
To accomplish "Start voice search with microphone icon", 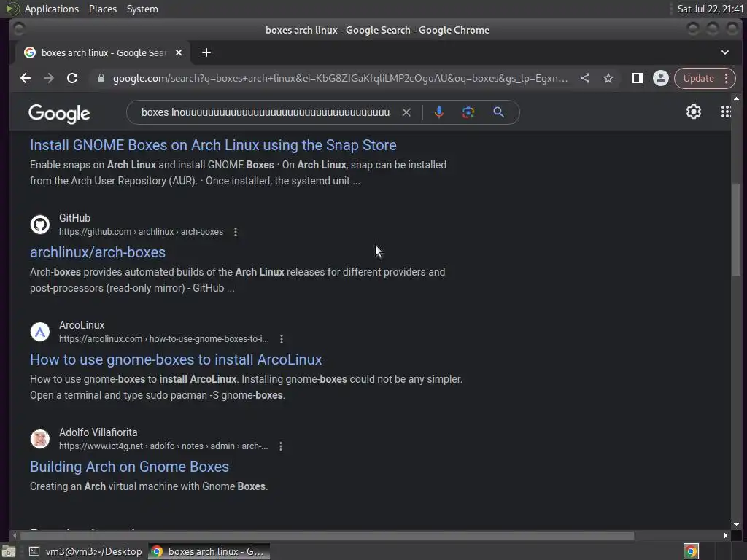I will point(438,112).
